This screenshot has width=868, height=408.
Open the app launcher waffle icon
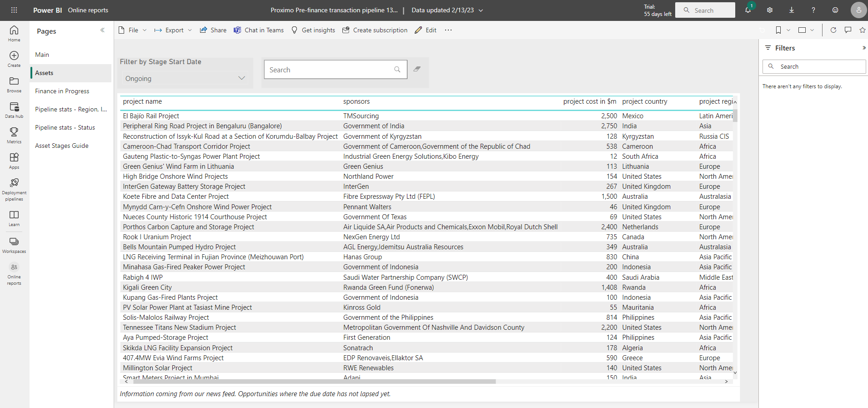click(14, 10)
